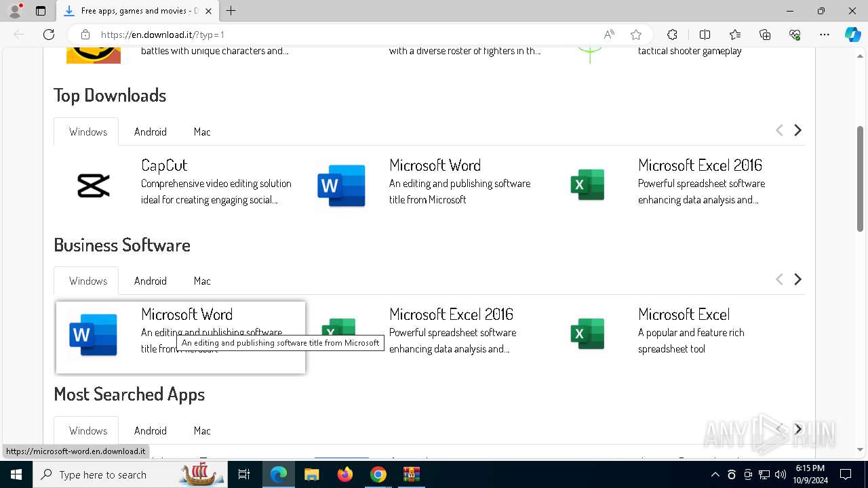
Task: Click the page vertical scrollbar thumb
Action: click(x=861, y=179)
